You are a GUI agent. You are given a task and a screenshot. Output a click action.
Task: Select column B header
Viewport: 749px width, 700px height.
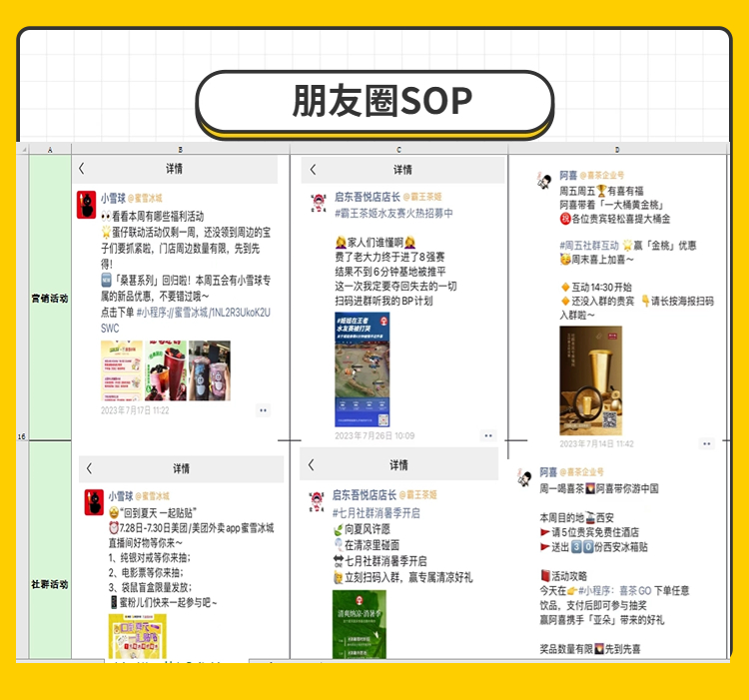click(x=181, y=150)
